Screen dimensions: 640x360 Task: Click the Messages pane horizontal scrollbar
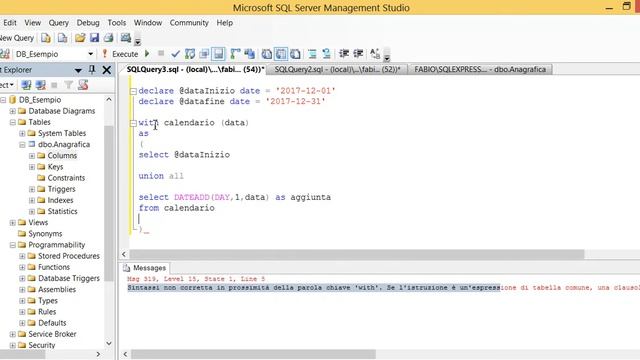253,354
